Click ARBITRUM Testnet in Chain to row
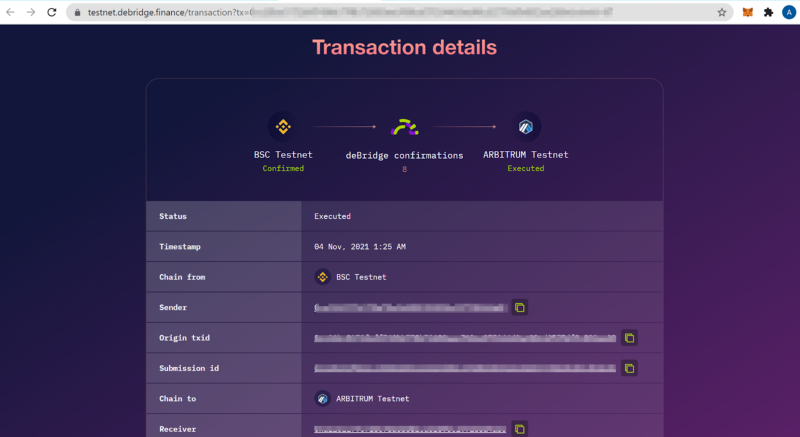 371,398
